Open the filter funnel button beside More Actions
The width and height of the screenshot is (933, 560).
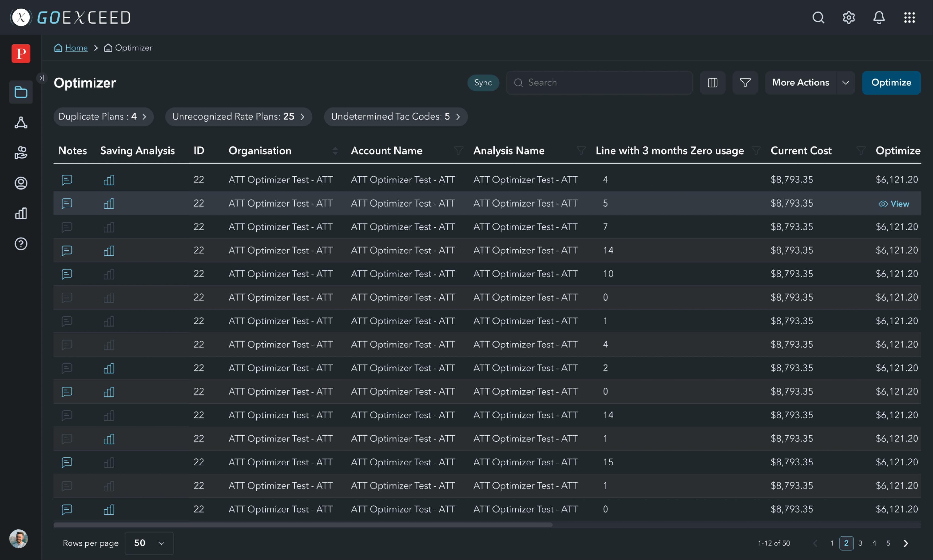(745, 83)
